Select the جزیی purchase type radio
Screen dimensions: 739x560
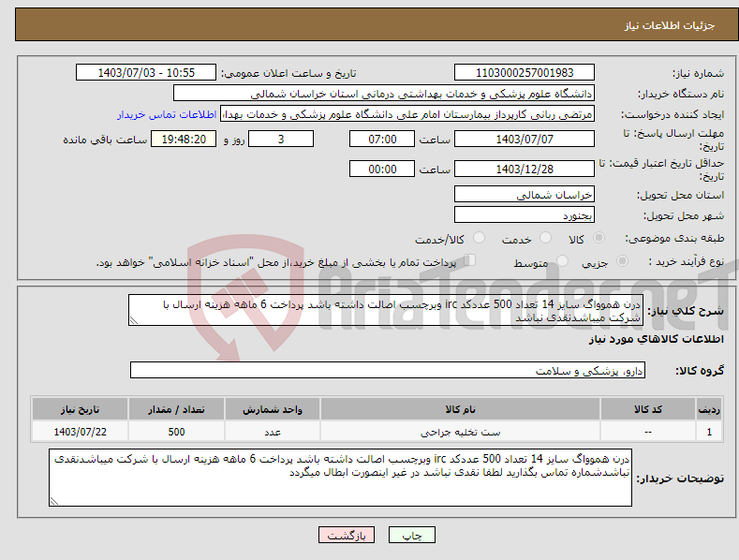(x=622, y=260)
